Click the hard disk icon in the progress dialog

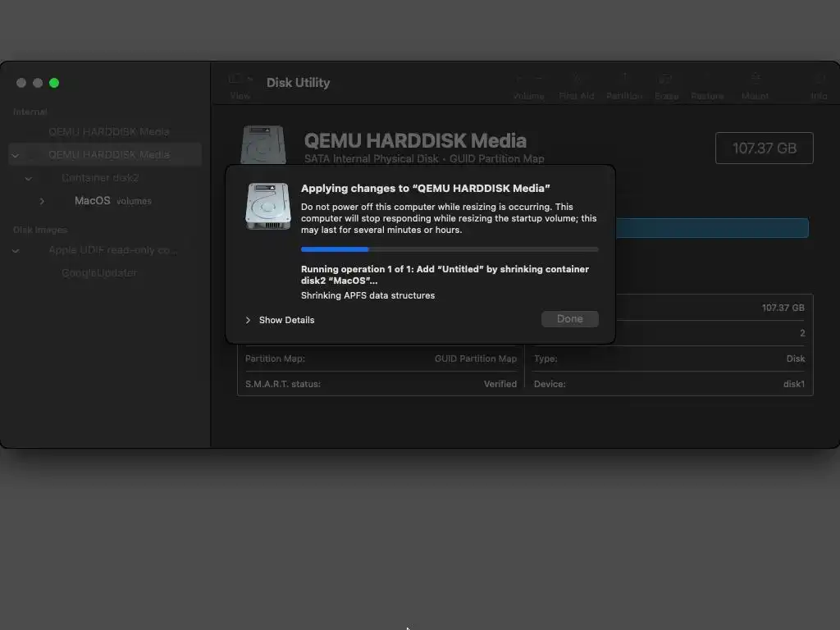pyautogui.click(x=268, y=206)
